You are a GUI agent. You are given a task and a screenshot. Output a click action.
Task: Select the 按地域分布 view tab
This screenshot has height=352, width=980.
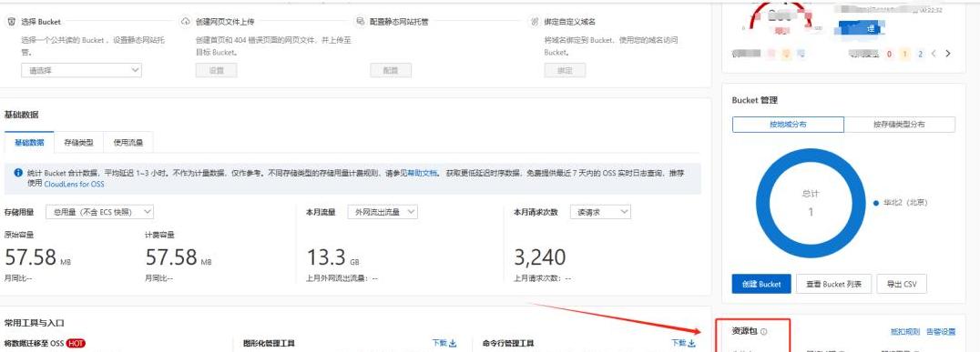tap(788, 125)
